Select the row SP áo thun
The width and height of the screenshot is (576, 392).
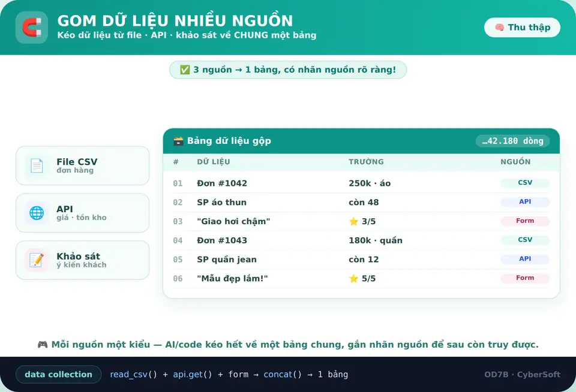click(x=361, y=202)
